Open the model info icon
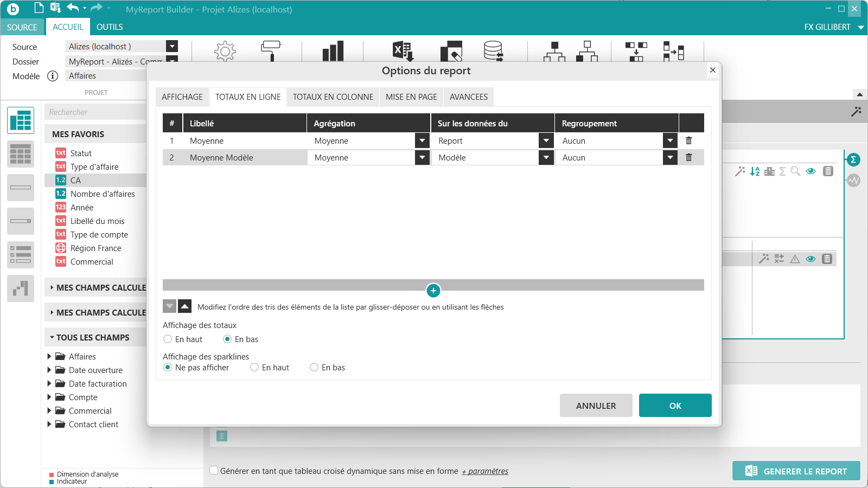The image size is (868, 488). coord(53,76)
